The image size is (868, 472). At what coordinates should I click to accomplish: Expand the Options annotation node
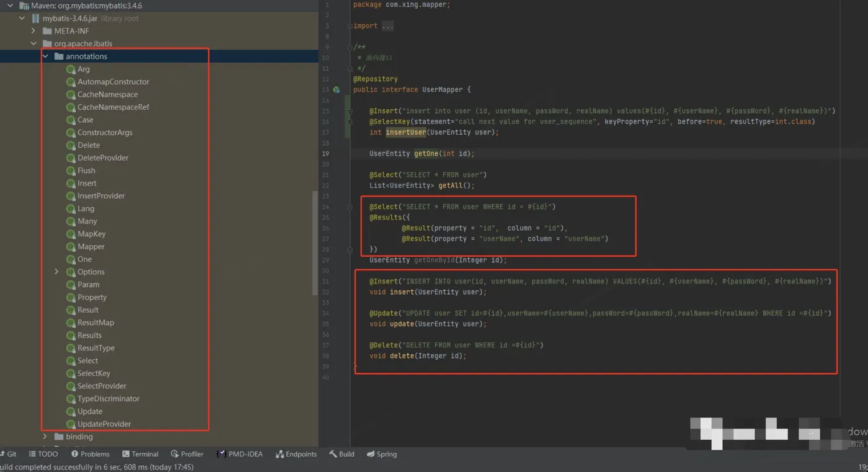click(x=56, y=272)
